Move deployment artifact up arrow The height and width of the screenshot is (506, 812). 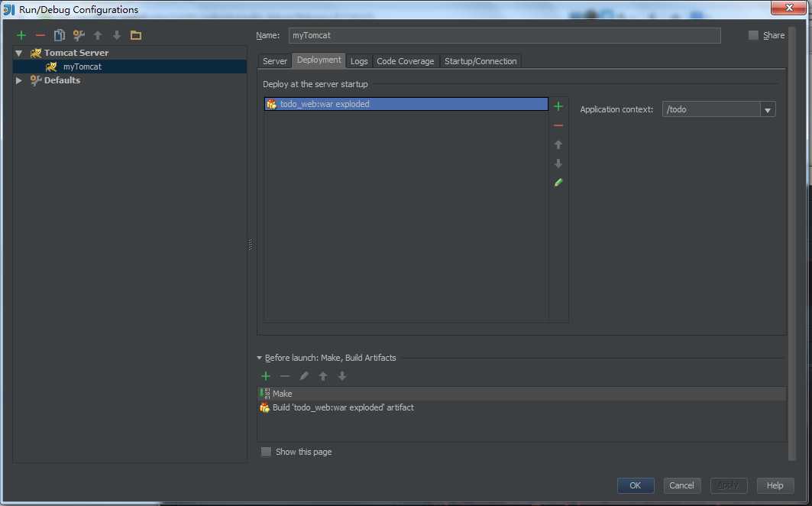[558, 144]
